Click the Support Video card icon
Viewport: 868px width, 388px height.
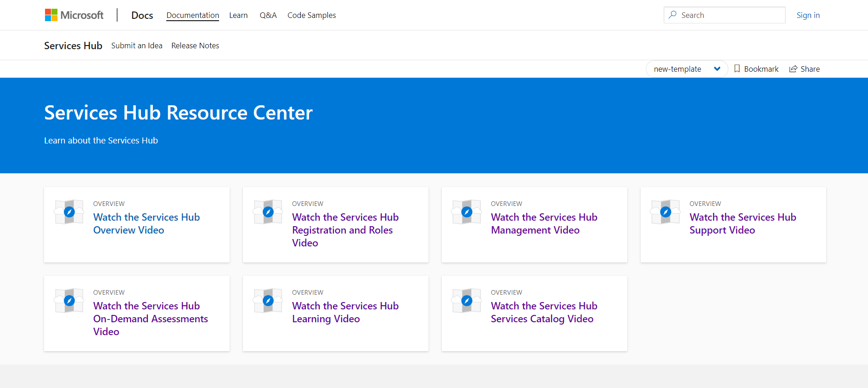pos(665,212)
